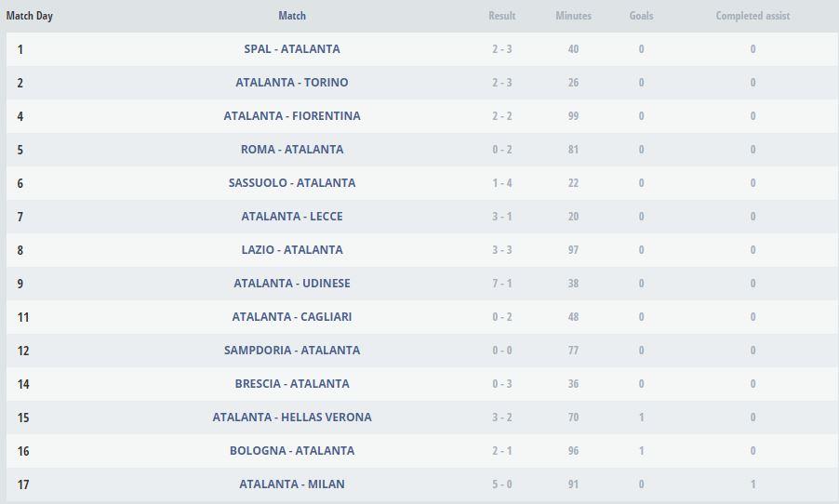Click the Match column header
The image size is (839, 504).
(292, 16)
